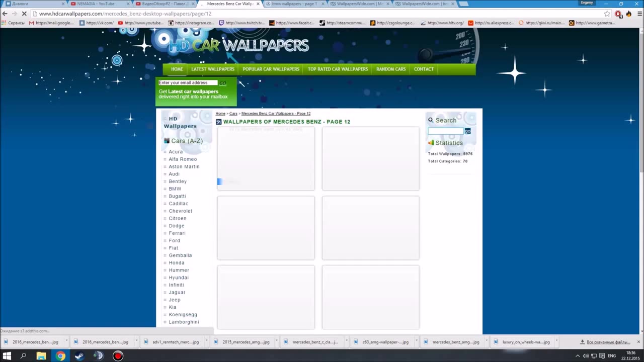The width and height of the screenshot is (644, 362).
Task: Click the first wallpaper thumbnail placeholder
Action: point(266,158)
